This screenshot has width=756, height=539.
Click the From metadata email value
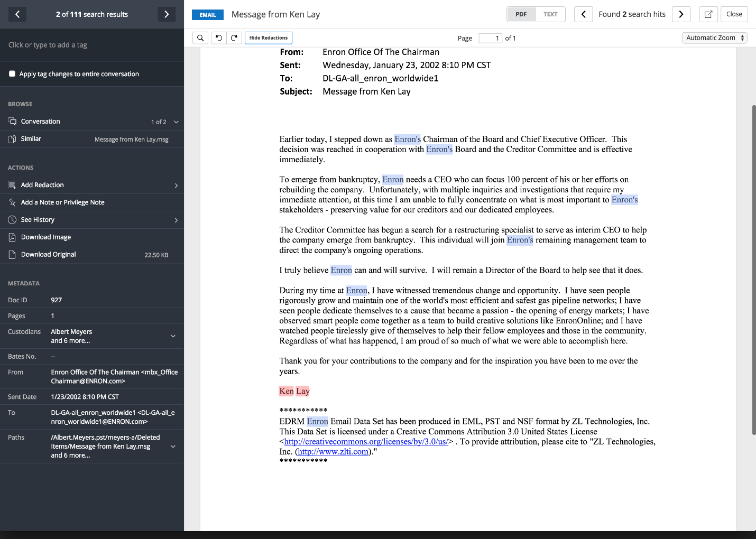114,377
